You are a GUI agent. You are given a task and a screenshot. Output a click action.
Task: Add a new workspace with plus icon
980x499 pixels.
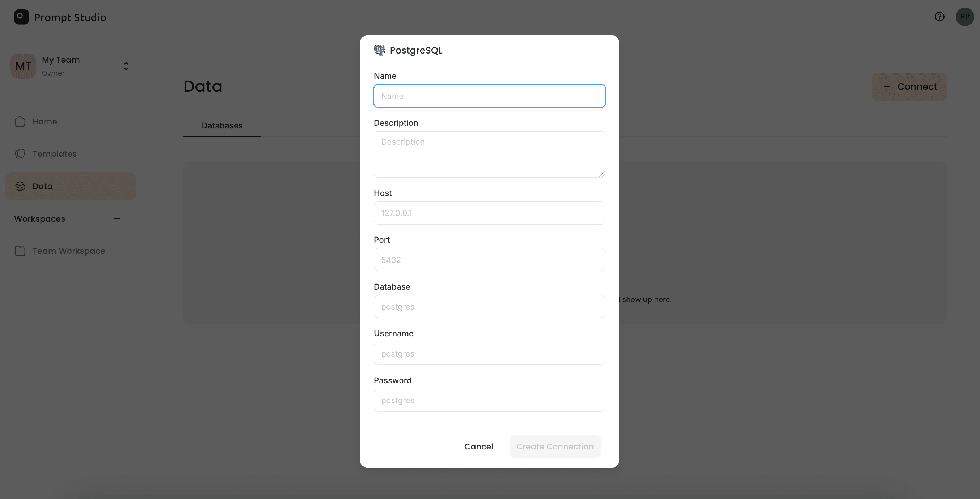[x=117, y=219]
